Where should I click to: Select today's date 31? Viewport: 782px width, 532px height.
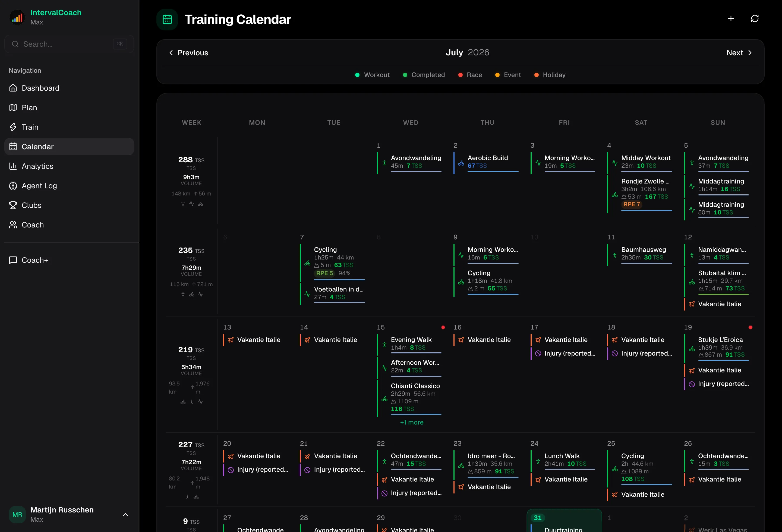click(537, 518)
